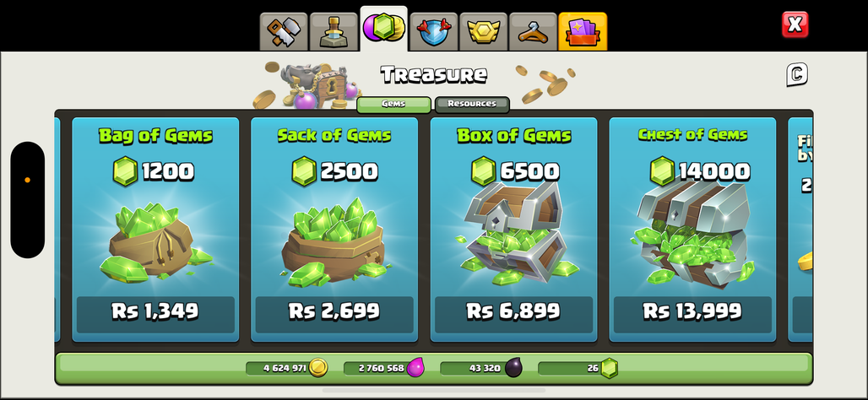This screenshot has height=400, width=868.
Task: Select the green gem Treasure tab
Action: pos(383,29)
